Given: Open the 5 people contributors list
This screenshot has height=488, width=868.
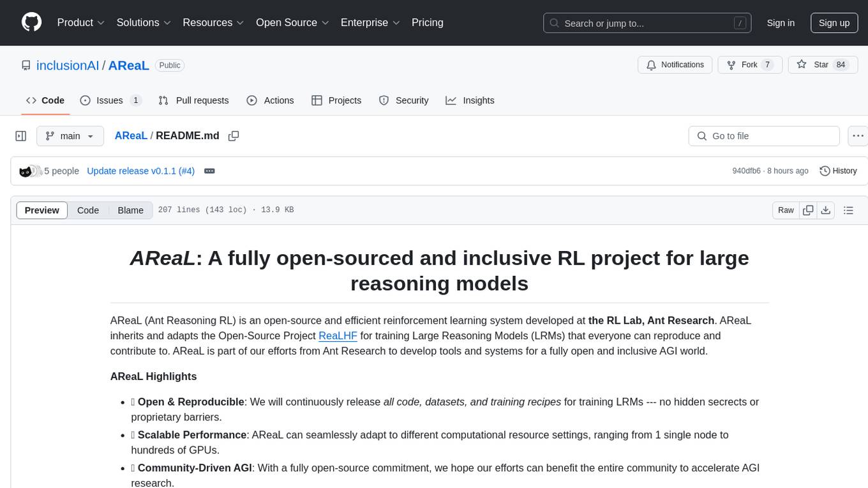Looking at the screenshot, I should pos(61,171).
